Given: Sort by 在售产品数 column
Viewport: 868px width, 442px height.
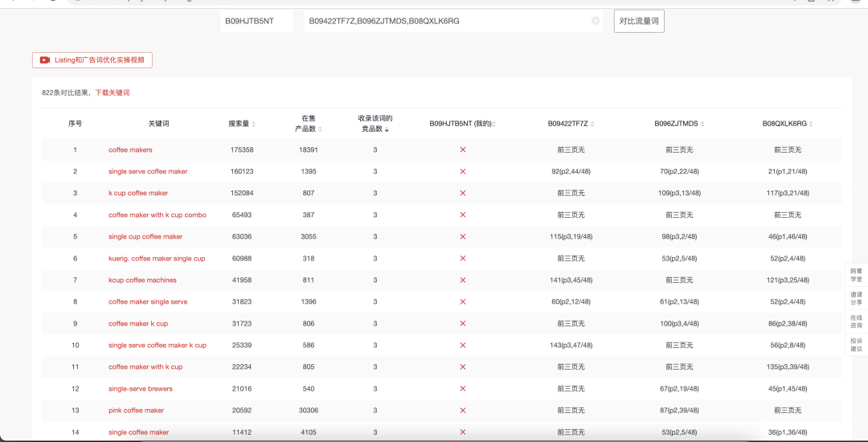Looking at the screenshot, I should pos(320,129).
